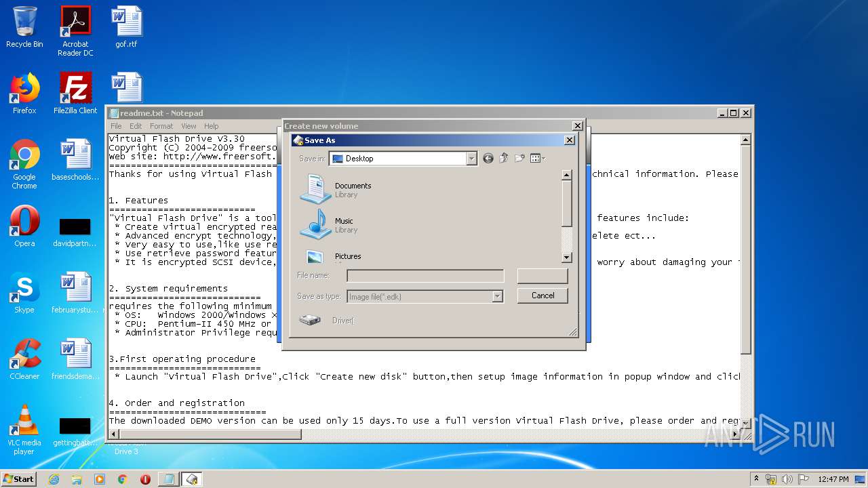The width and height of the screenshot is (868, 488).
Task: Click the file list scrollbar up arrow
Action: coord(567,175)
